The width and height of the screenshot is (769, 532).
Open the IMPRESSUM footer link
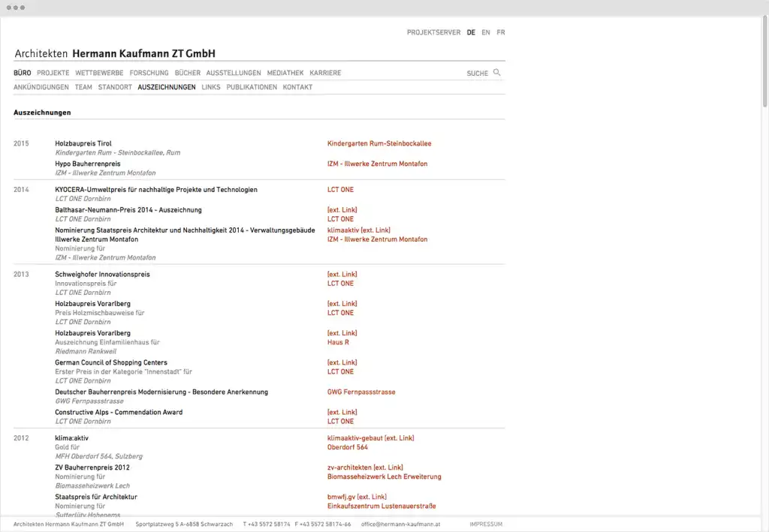point(486,524)
